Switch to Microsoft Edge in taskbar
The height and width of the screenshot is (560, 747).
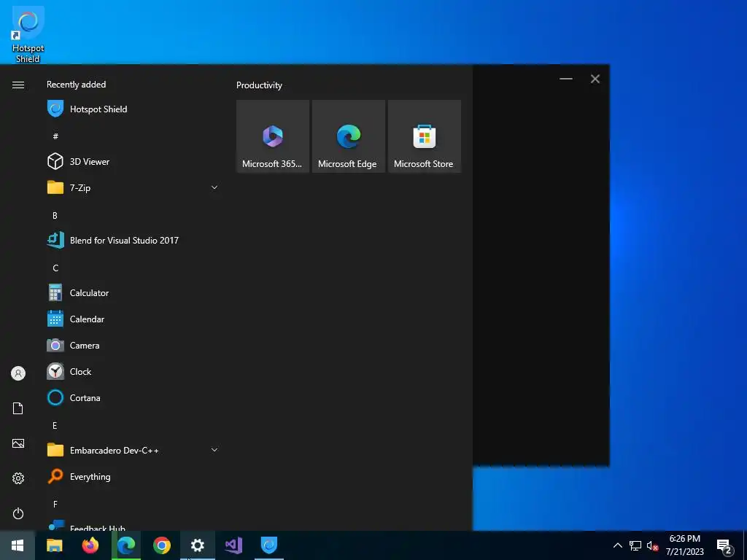coord(125,545)
